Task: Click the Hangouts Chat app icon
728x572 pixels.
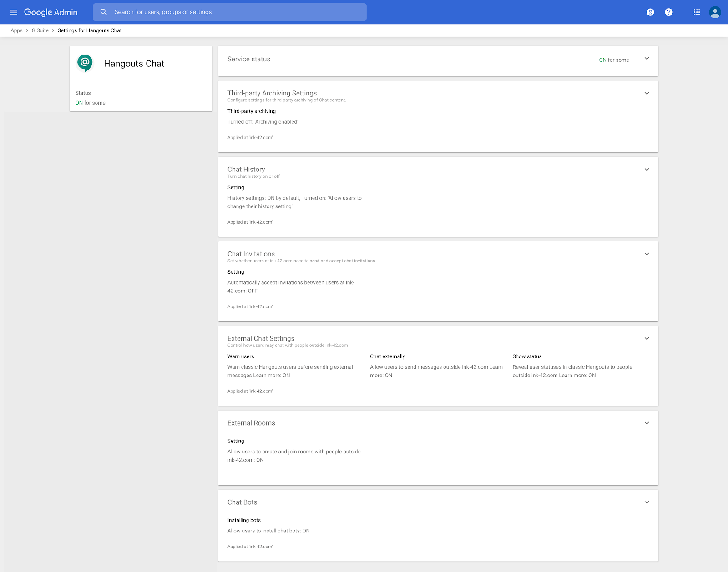Action: pyautogui.click(x=85, y=63)
